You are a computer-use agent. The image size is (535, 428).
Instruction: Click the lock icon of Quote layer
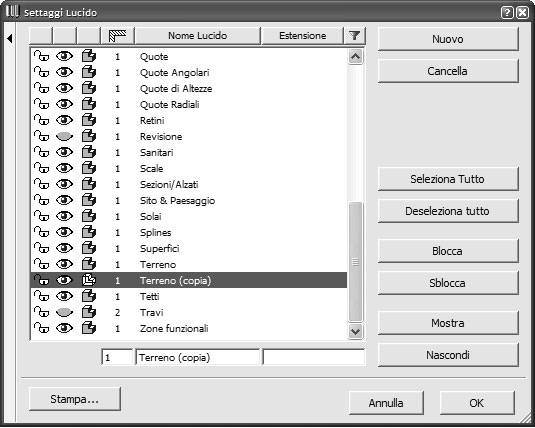(41, 56)
